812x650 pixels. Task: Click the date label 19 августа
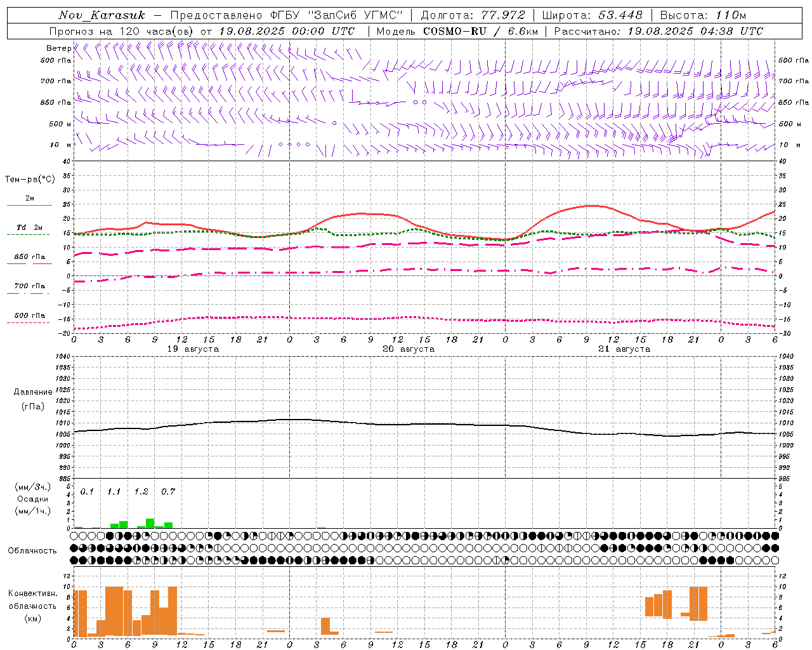(193, 349)
